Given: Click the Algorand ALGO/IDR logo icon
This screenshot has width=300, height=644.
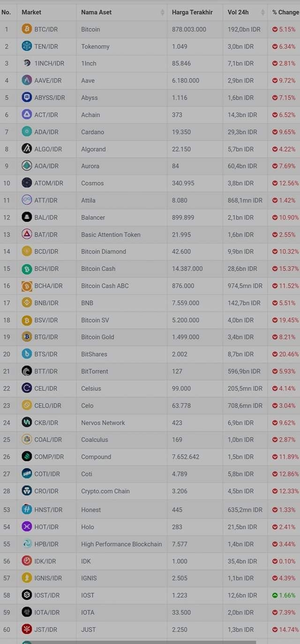Looking at the screenshot, I should (27, 149).
